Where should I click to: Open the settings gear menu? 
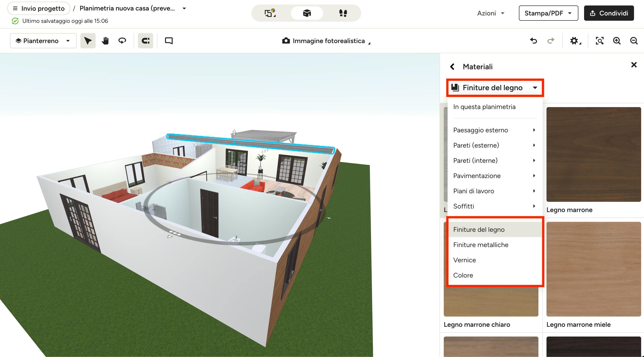[x=575, y=40]
